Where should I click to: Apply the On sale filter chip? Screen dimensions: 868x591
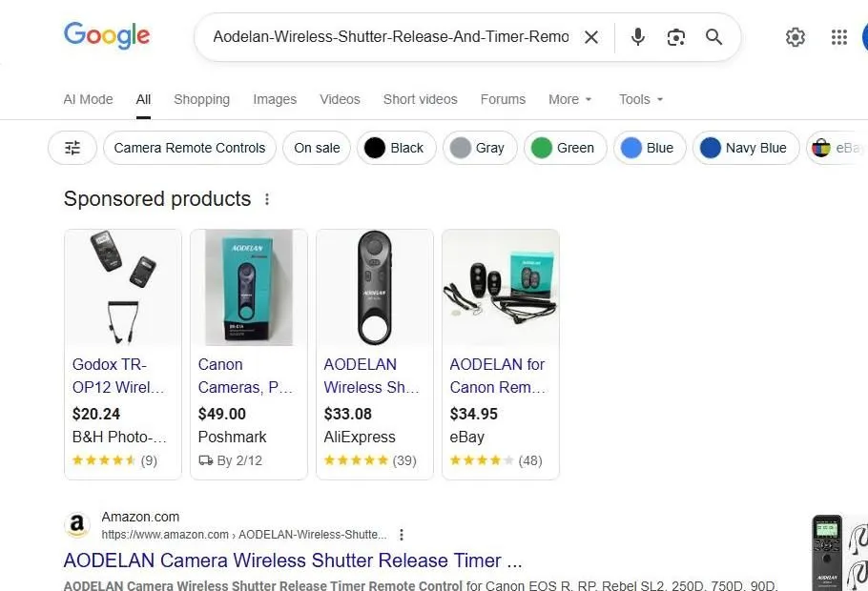pyautogui.click(x=317, y=148)
